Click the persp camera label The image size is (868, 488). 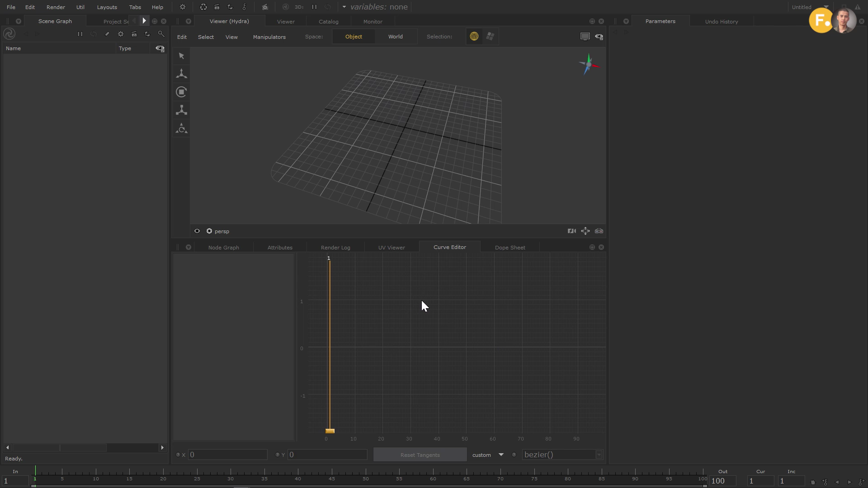point(222,231)
